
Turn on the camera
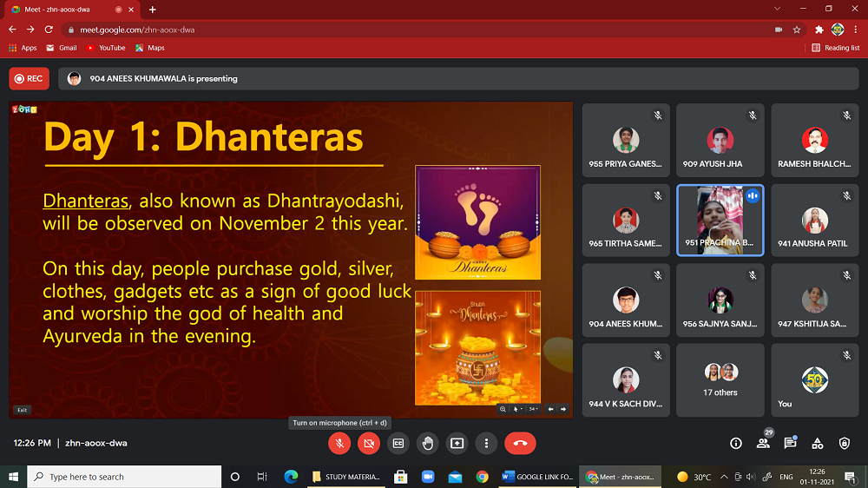point(369,443)
